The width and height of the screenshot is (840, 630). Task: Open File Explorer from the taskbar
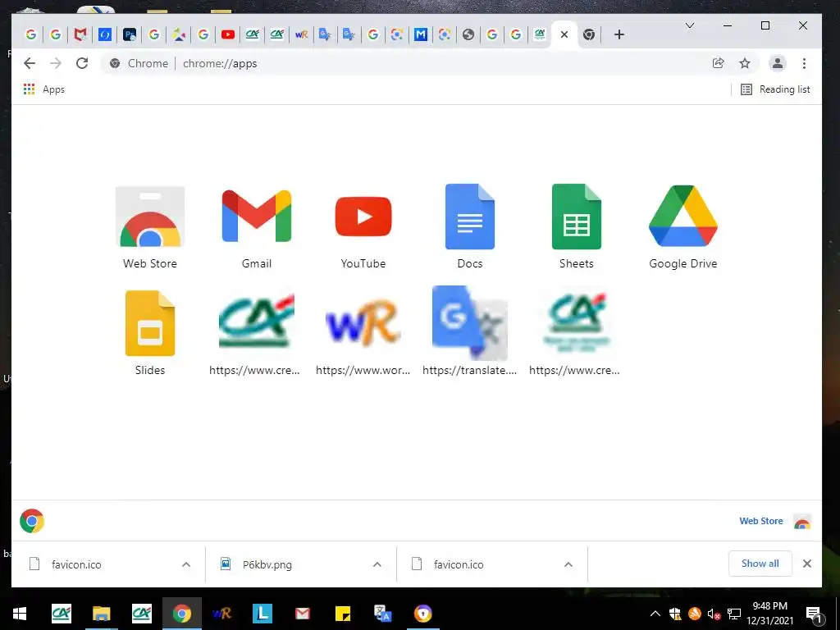101,614
